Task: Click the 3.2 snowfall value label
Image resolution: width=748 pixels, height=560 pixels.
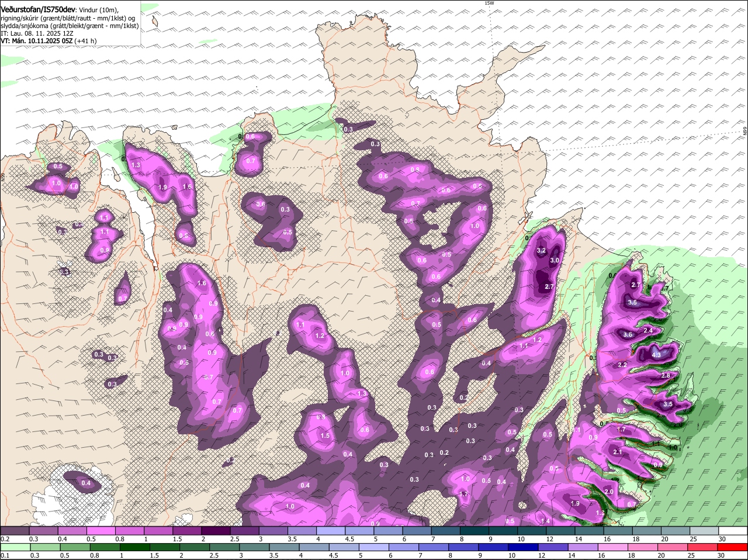Action: pyautogui.click(x=541, y=250)
